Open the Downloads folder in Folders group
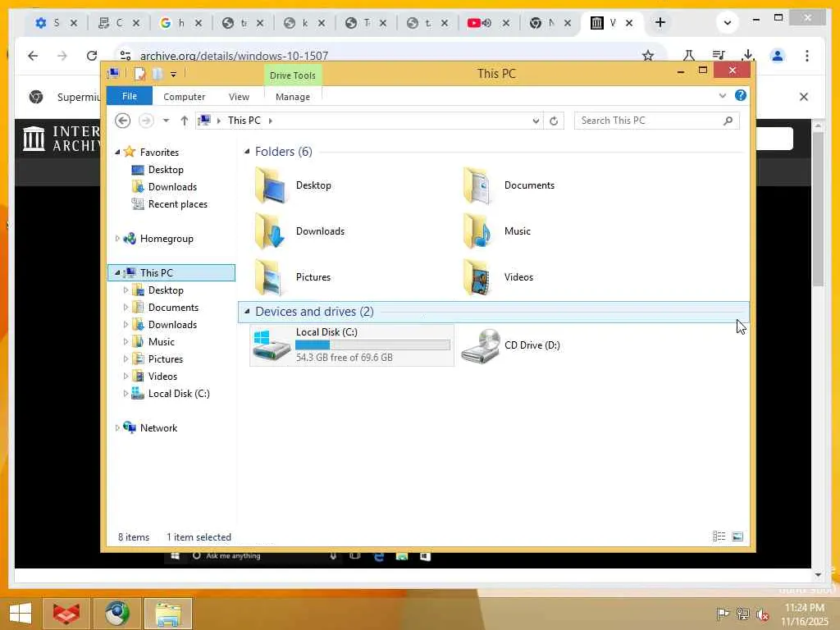This screenshot has height=630, width=840. [300, 231]
